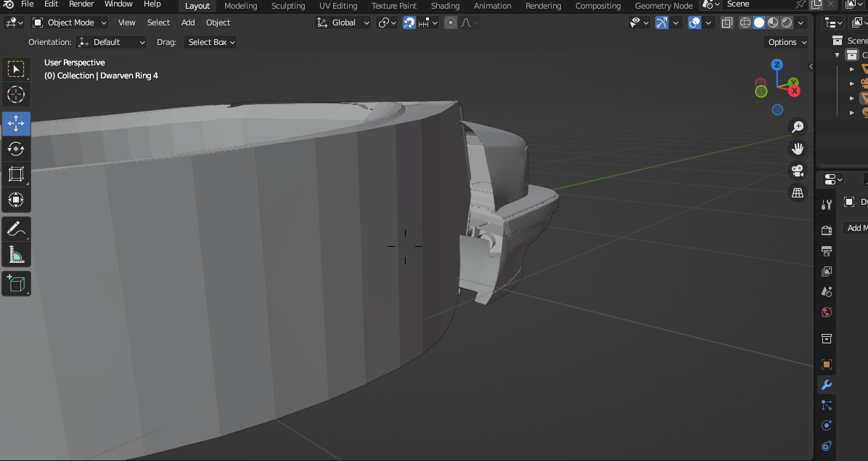Open the Object Mode dropdown
This screenshot has width=868, height=461.
pos(70,23)
